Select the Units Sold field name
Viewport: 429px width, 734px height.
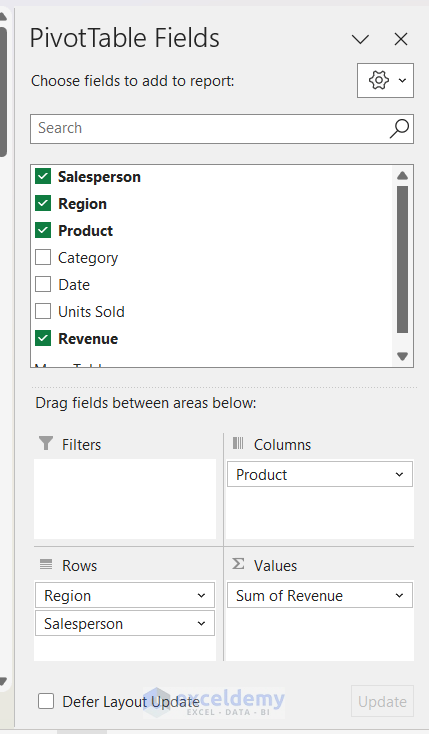(x=91, y=312)
